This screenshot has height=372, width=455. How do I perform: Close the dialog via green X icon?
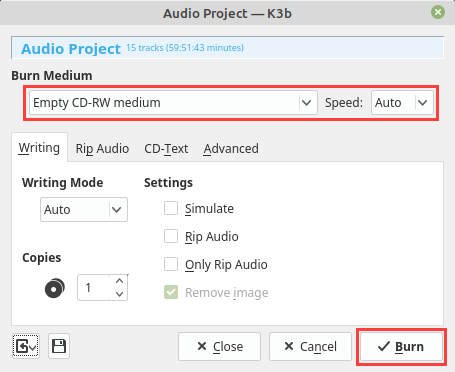[438, 12]
